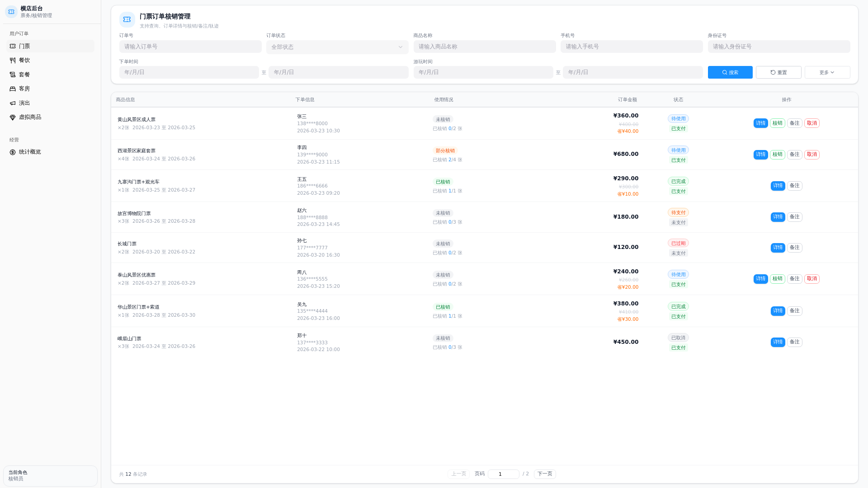Click the 待支付 status badge for 故宫博物院门票
Image resolution: width=868 pixels, height=488 pixels.
click(x=678, y=212)
